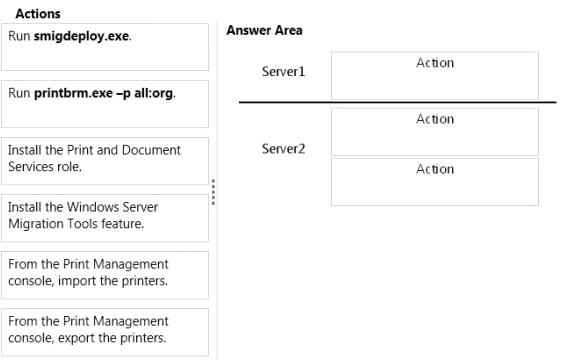
Task: Select the Run smigdeploy.exe action box
Action: click(105, 47)
